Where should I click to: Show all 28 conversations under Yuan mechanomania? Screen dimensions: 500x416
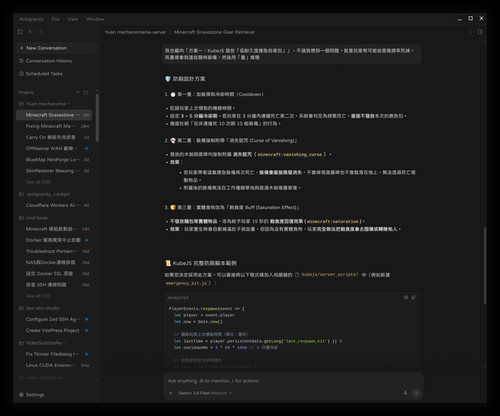coord(38,182)
